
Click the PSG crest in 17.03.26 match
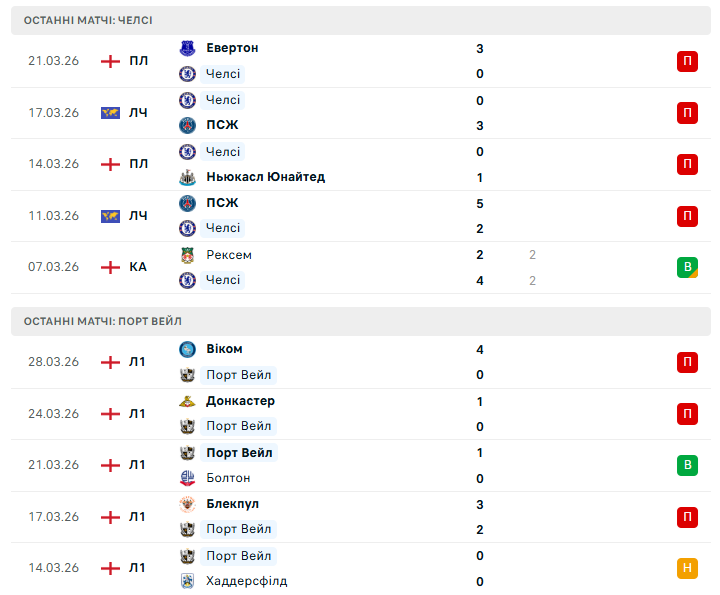tap(187, 125)
